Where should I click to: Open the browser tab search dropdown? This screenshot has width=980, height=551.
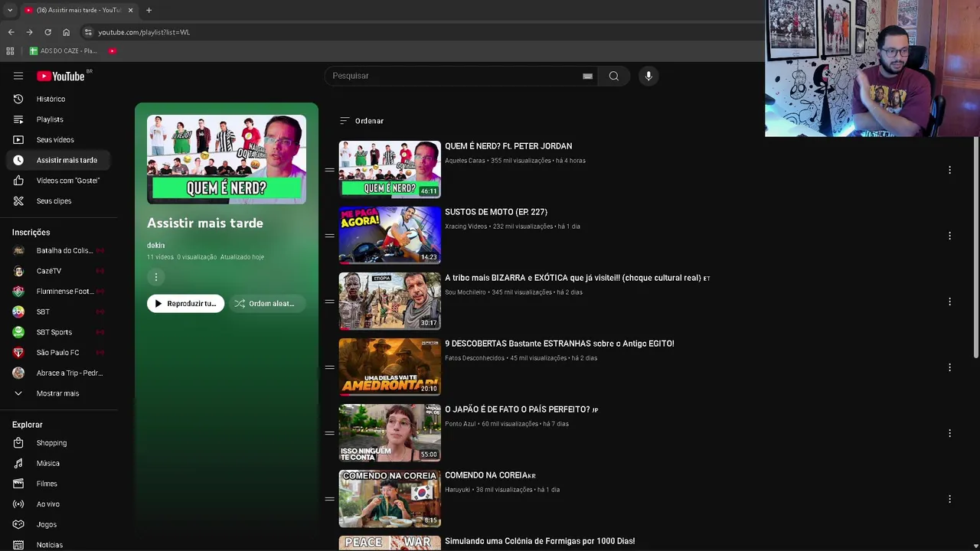[10, 10]
